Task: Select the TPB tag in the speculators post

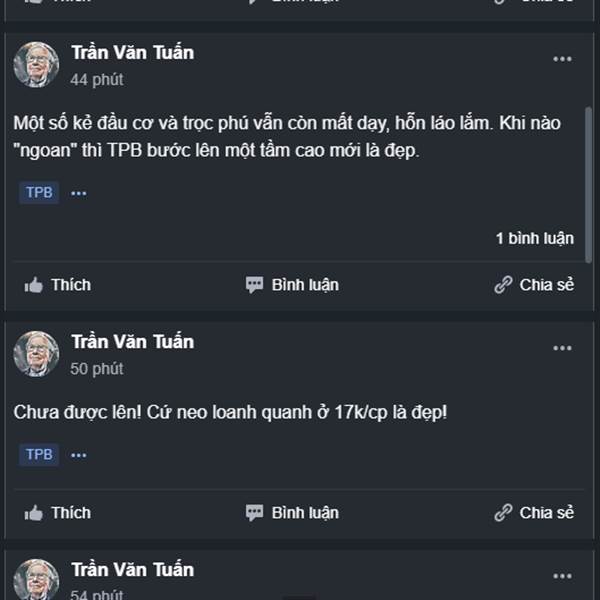Action: pyautogui.click(x=39, y=192)
